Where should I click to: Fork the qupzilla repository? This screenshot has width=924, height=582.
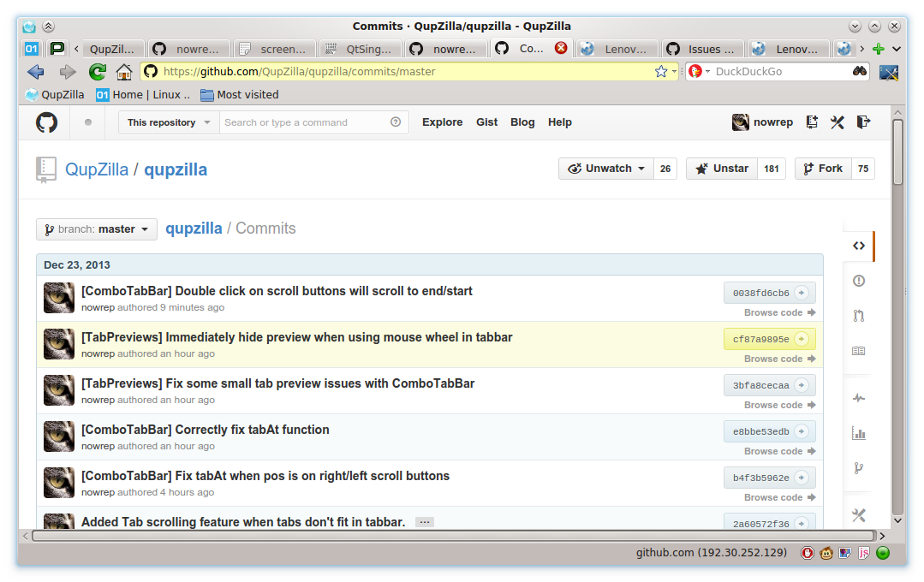click(x=823, y=169)
